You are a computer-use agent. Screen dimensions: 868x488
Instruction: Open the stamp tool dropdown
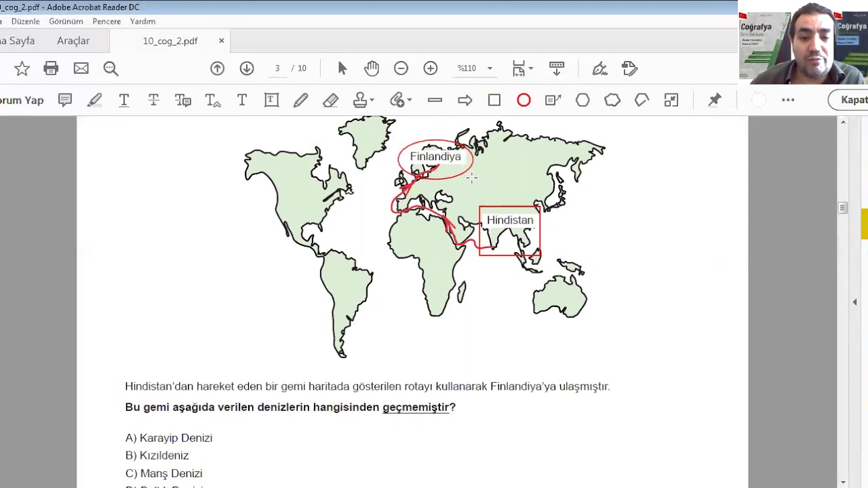(x=363, y=100)
